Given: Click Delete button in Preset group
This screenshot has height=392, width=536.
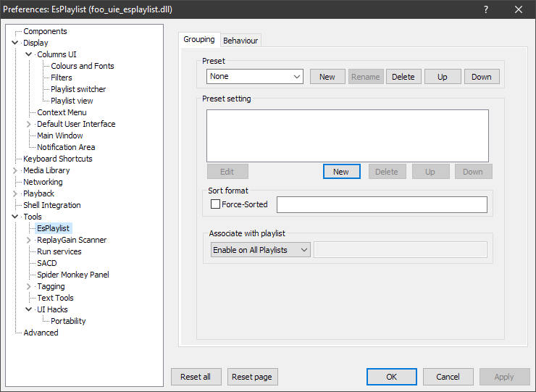Looking at the screenshot, I should 403,77.
